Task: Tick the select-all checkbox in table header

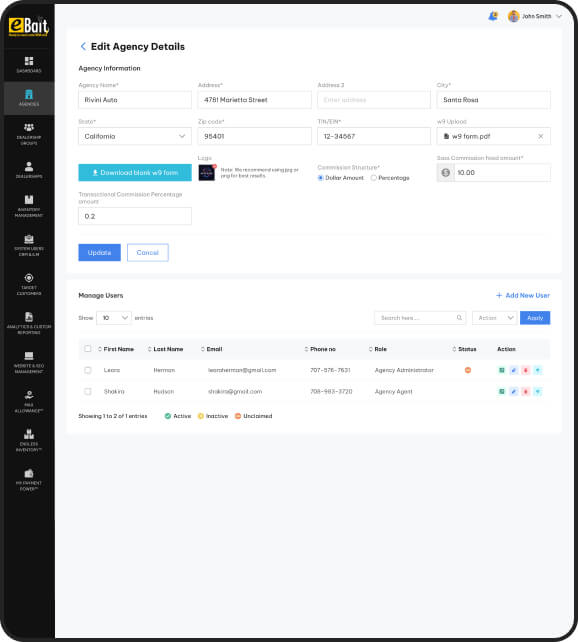Action: click(88, 349)
